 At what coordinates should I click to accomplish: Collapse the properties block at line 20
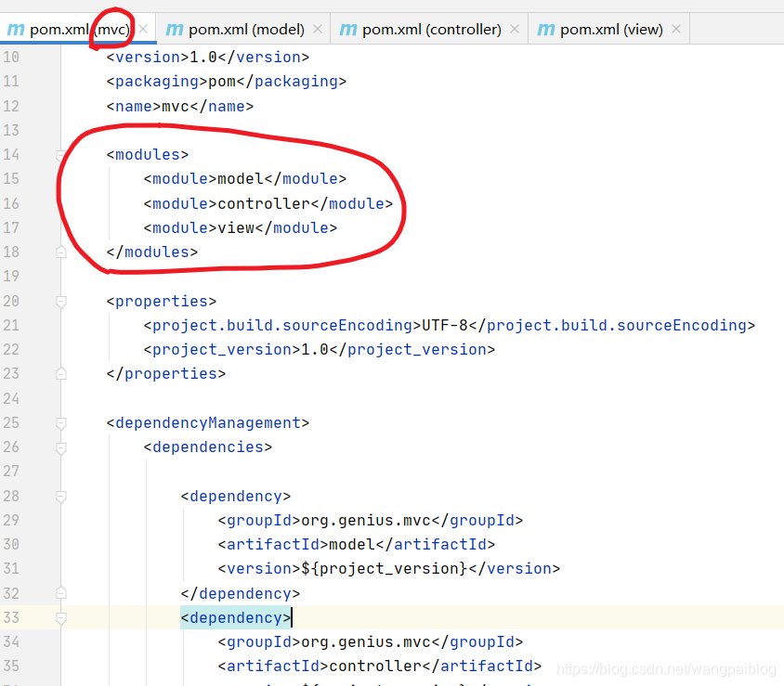[61, 302]
